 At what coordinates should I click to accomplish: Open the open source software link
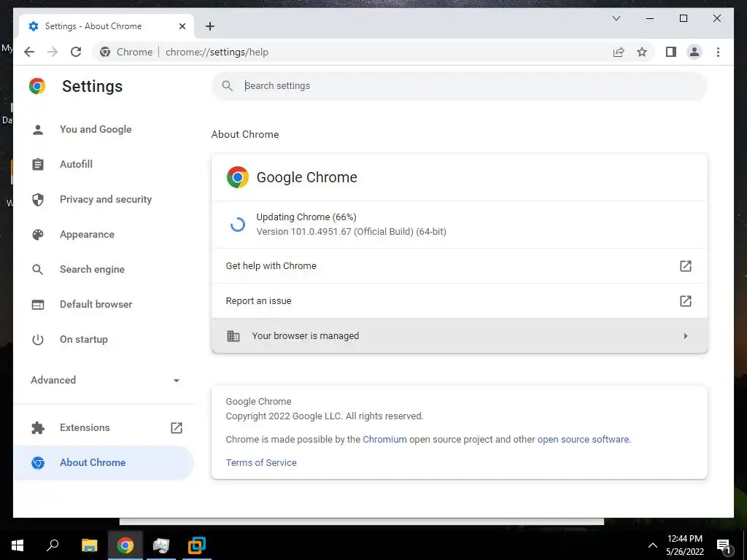583,440
